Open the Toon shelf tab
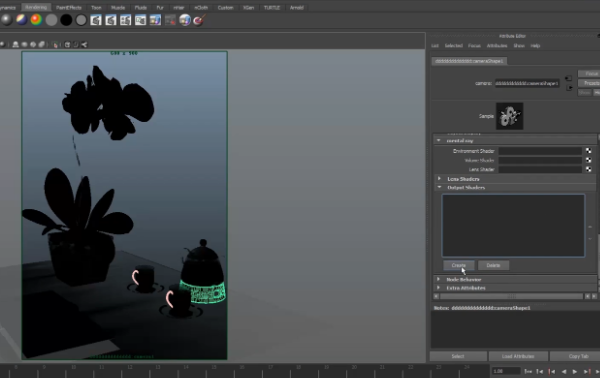This screenshot has width=600, height=378. point(96,8)
